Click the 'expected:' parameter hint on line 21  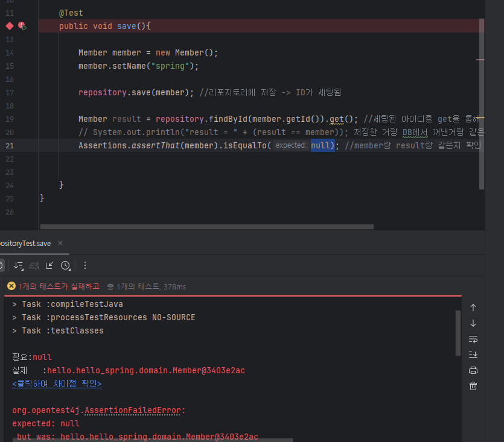tap(291, 145)
